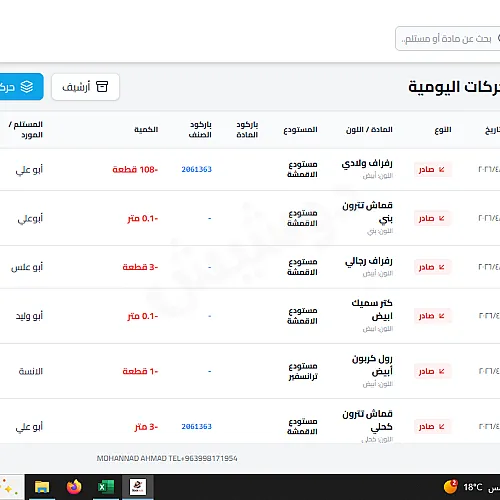
Task: Click صادر badge in رفراف ولادي row
Action: (x=432, y=170)
